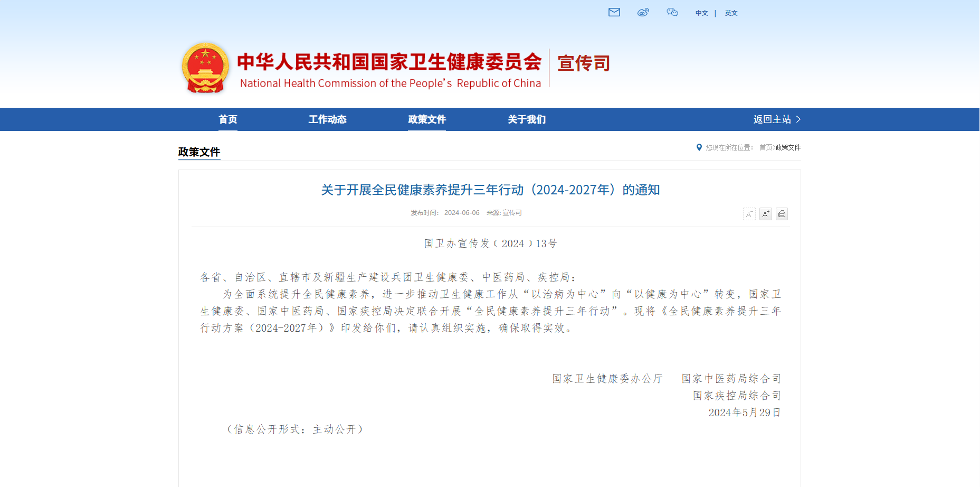Switch language to 中文
The image size is (980, 487).
click(x=701, y=13)
